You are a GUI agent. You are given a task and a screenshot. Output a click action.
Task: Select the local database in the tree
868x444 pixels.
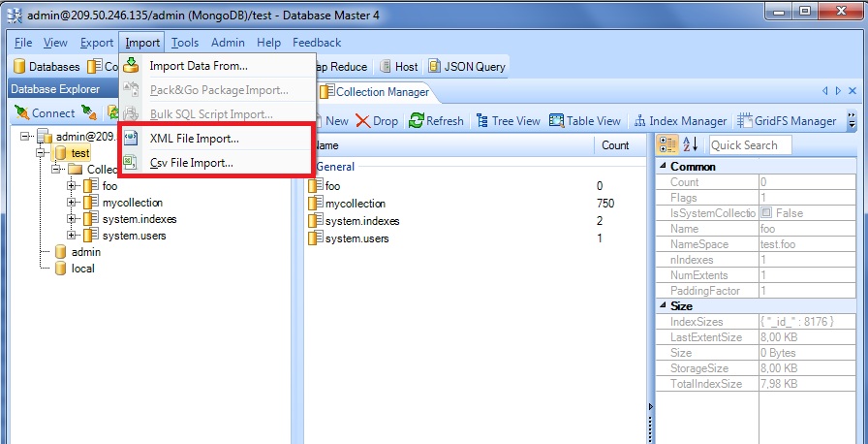(82, 269)
